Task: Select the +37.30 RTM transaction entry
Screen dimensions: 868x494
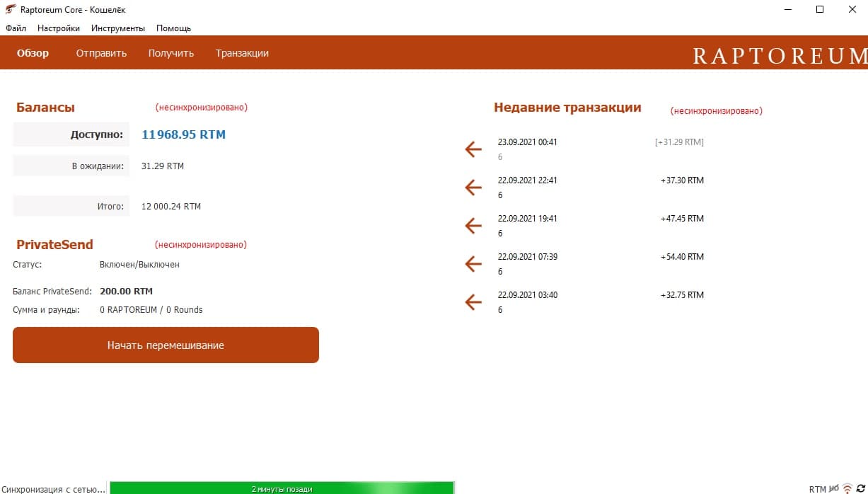Action: point(601,188)
